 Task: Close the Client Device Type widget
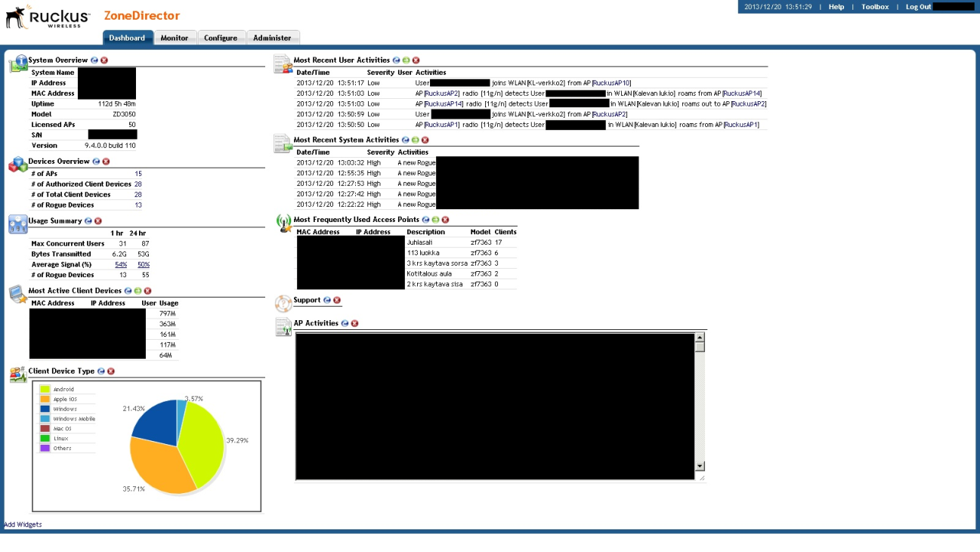111,371
